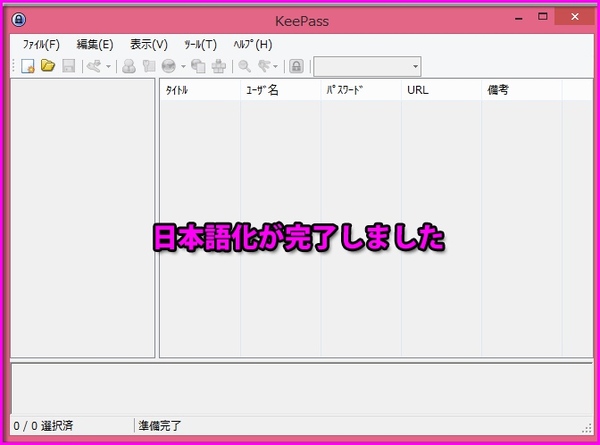Open the ツール(T) menu
The height and width of the screenshot is (445, 600).
[200, 44]
